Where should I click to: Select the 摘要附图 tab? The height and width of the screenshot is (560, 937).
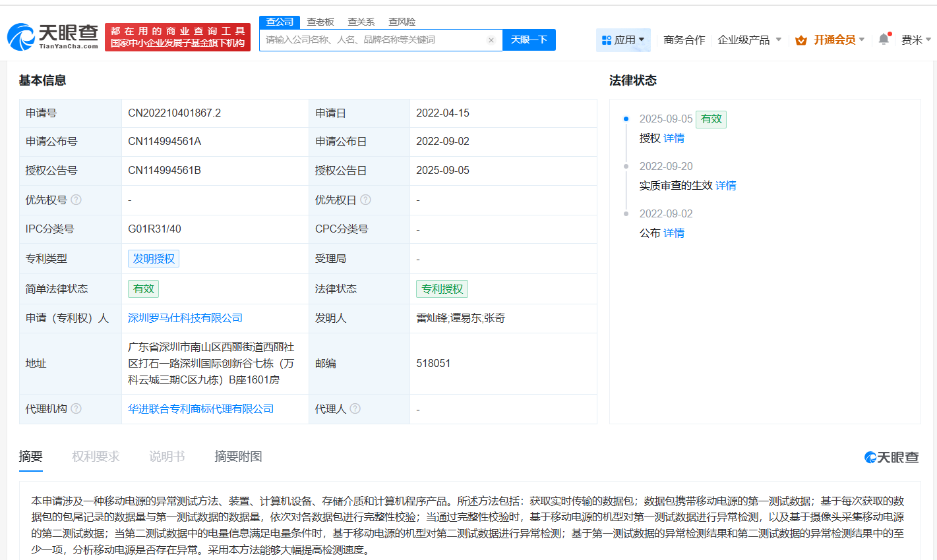237,455
